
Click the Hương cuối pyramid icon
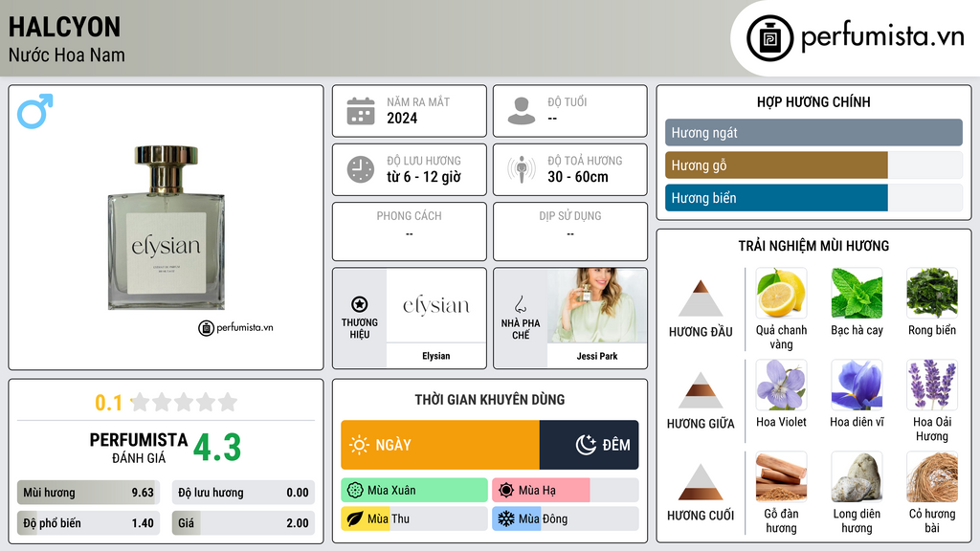pos(701,482)
